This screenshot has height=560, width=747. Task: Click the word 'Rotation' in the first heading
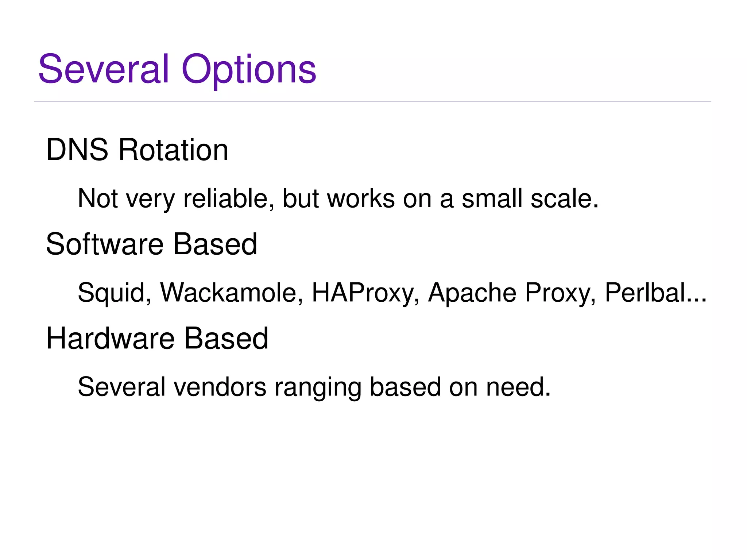(x=173, y=150)
